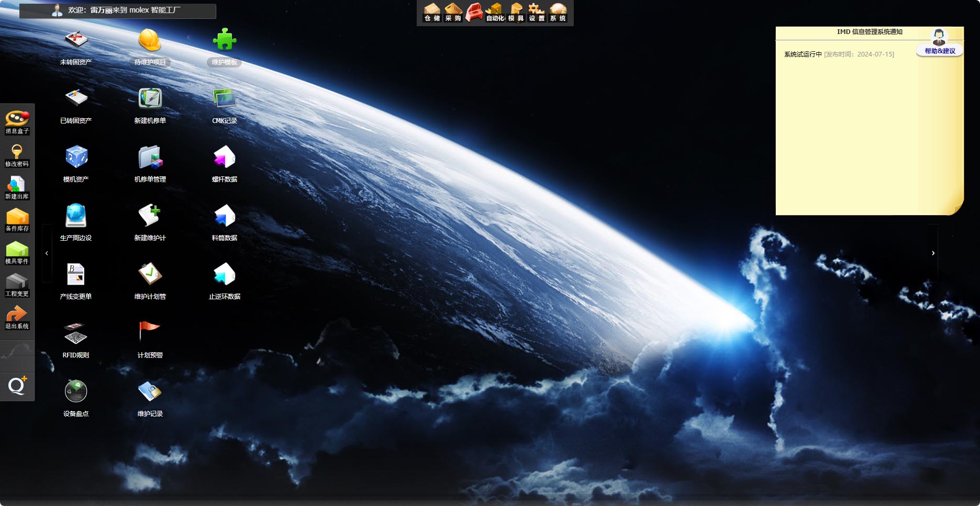Open the 仓储 menu in top bar
980x506 pixels.
(x=432, y=13)
